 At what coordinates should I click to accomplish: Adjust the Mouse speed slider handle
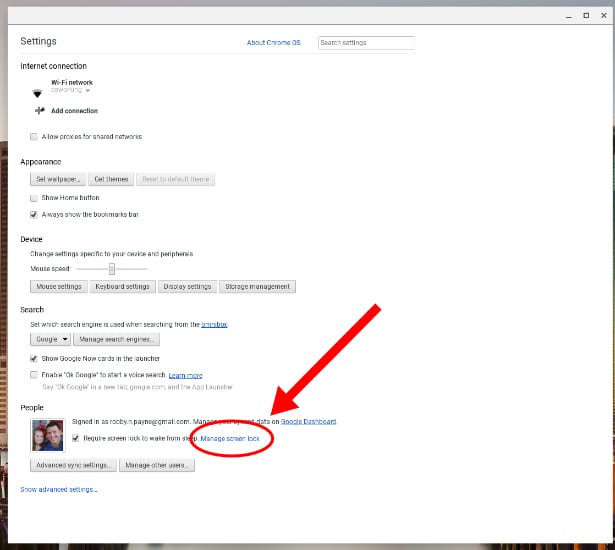(112, 269)
